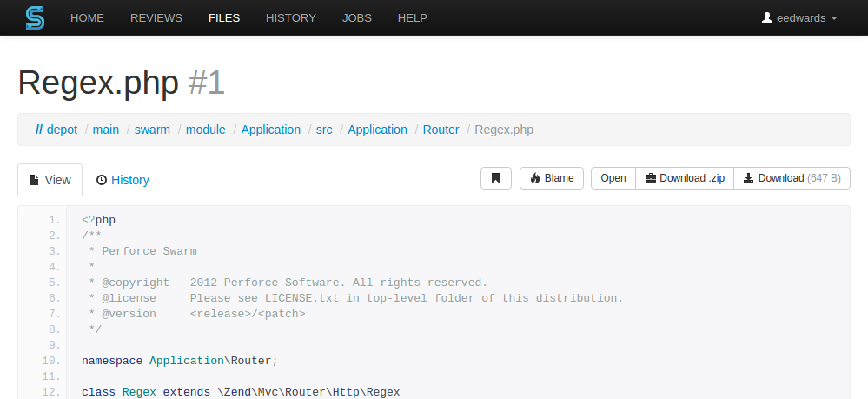Select the View tab
Screen dimensions: 868x399
click(50, 180)
